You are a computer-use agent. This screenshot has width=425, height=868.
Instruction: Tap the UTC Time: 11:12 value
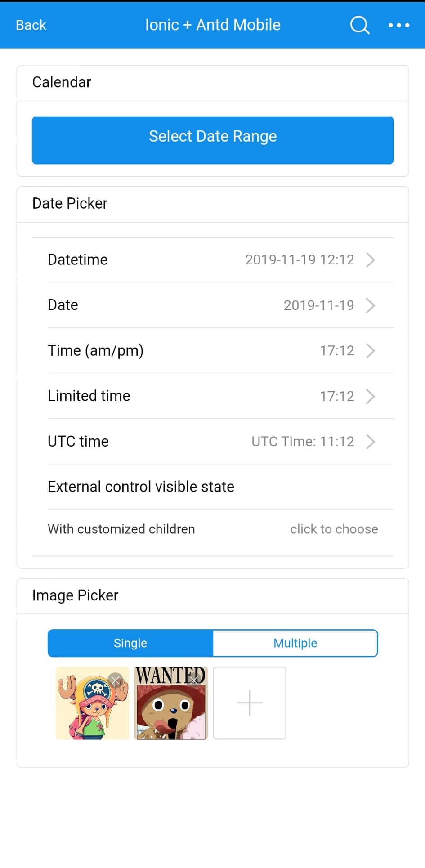(x=303, y=442)
